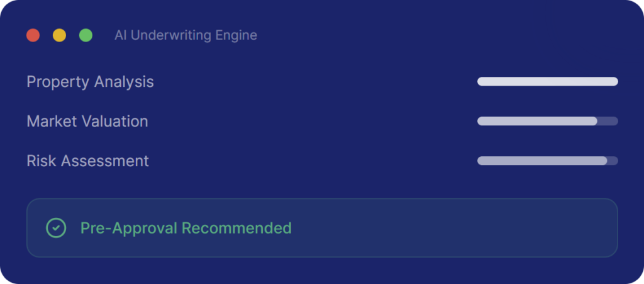Click the filled part of Risk Assessment bar
Viewport: 644px width, 284px height.
tap(541, 161)
